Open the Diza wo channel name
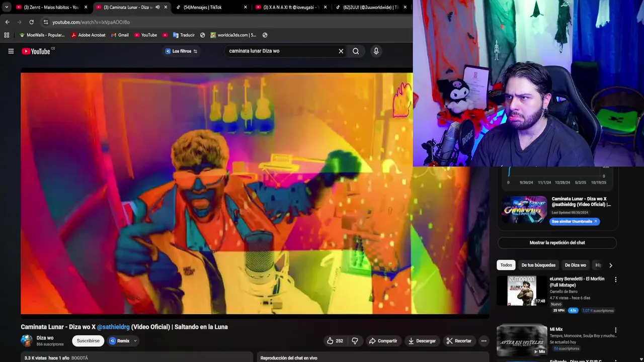644x362 pixels. point(45,338)
